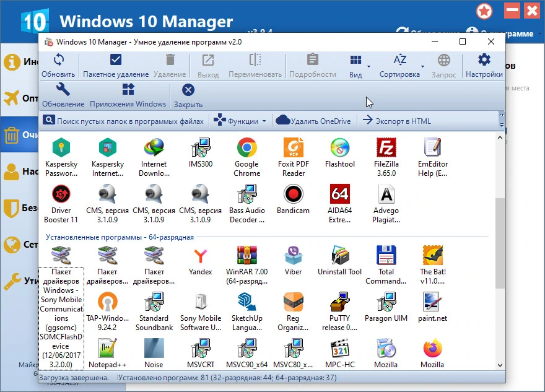The width and height of the screenshot is (545, 392).
Task: Select PuTTY release entry
Action: [339, 311]
